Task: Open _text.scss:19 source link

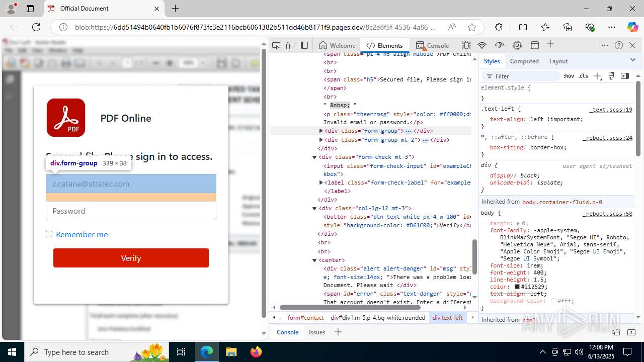Action: coord(611,109)
